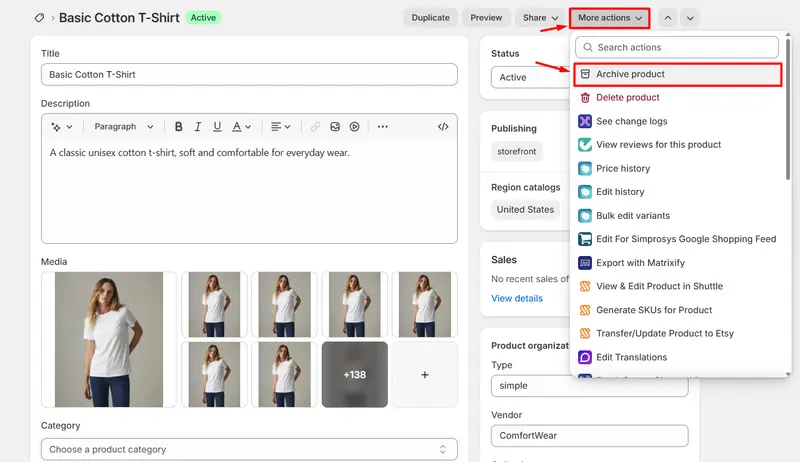Image resolution: width=800 pixels, height=462 pixels.
Task: Choose Transfer/Update Product to Etsy
Action: point(678,333)
